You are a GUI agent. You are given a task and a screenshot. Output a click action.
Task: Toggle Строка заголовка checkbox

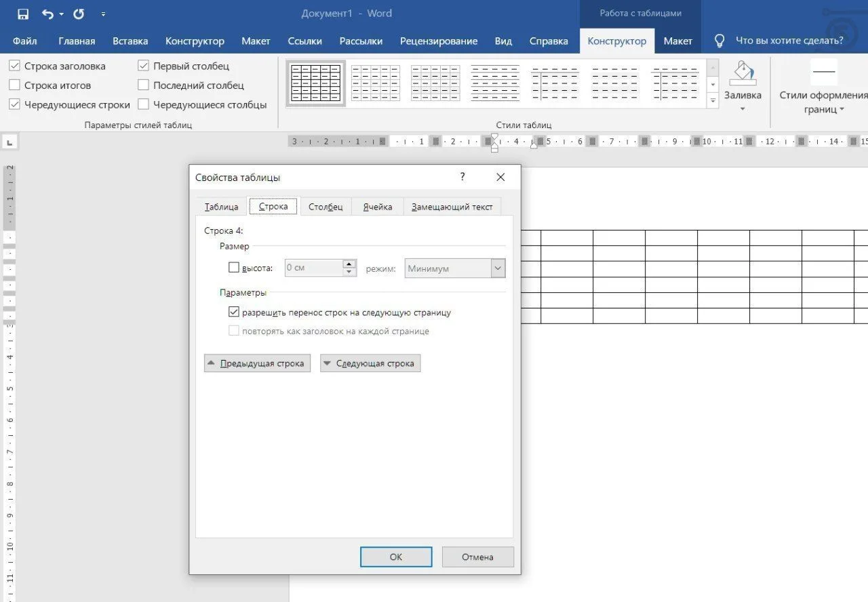click(x=14, y=66)
